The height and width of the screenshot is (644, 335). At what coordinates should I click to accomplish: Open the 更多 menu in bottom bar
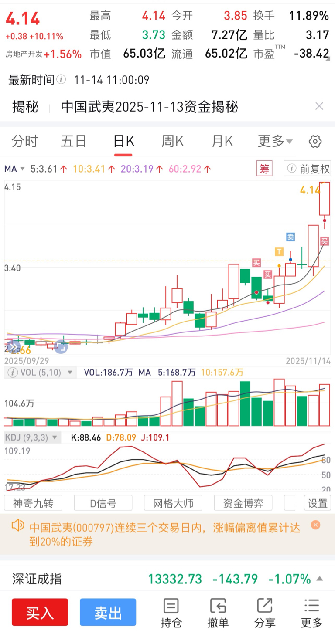pos(311,613)
